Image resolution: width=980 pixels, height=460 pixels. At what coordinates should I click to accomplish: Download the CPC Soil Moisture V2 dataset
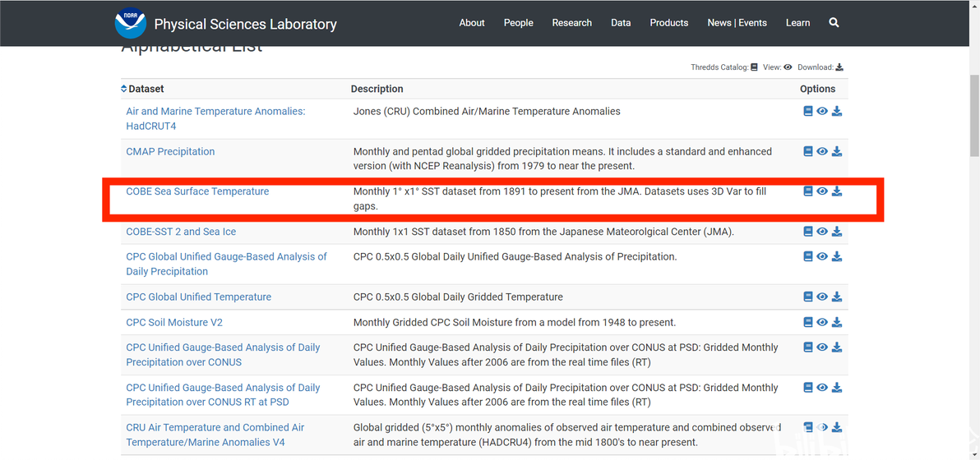point(837,322)
